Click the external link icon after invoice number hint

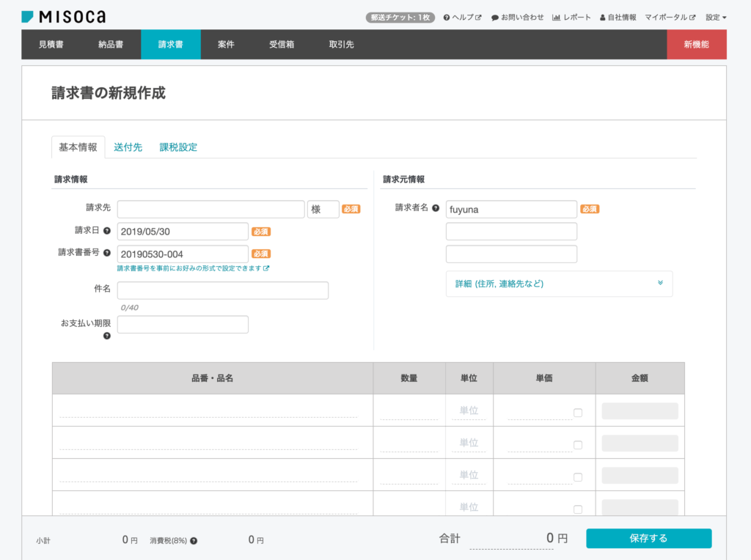pos(266,268)
